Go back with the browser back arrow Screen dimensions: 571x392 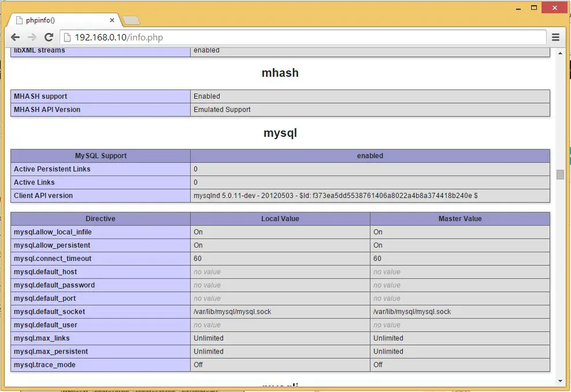click(15, 37)
